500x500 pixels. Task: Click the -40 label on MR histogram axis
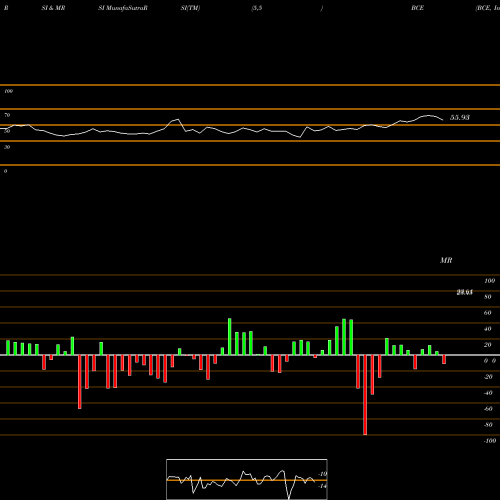pos(488,393)
